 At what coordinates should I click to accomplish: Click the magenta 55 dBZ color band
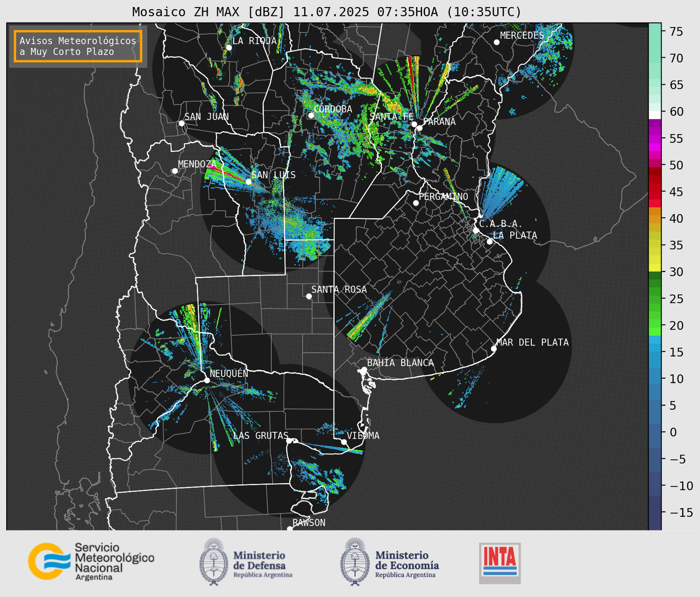coord(655,139)
